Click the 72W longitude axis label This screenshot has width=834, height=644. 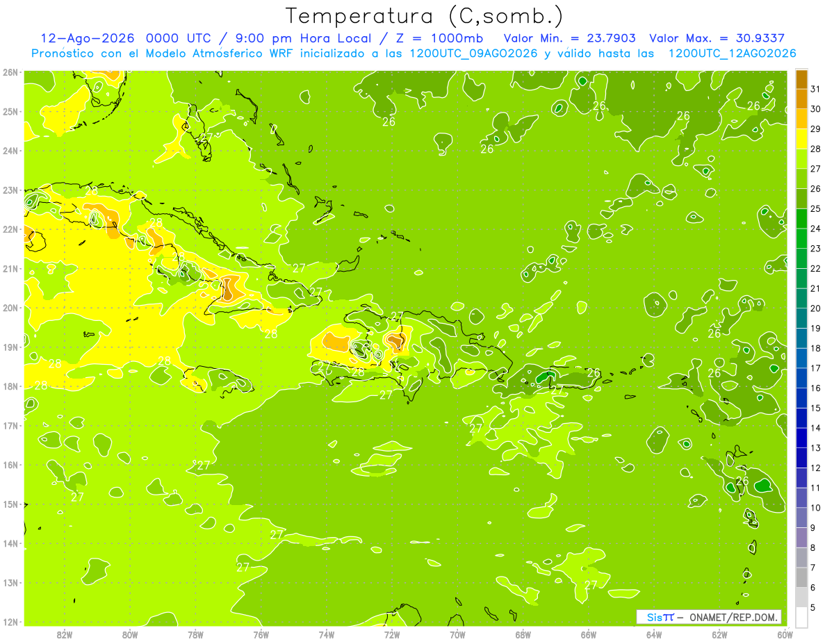(x=392, y=634)
